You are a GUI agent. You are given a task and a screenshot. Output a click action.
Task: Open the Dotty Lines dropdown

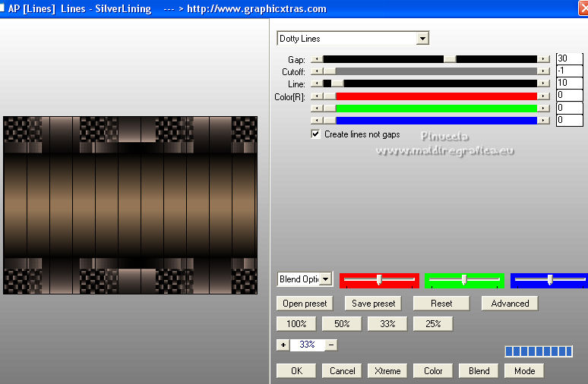[x=422, y=39]
